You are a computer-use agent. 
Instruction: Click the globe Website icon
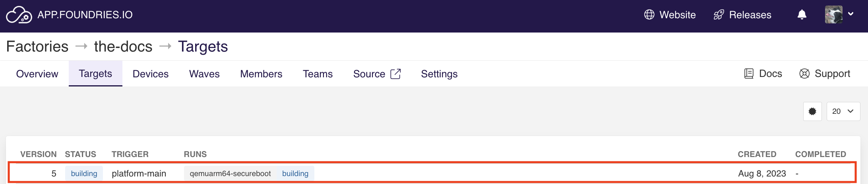point(649,15)
